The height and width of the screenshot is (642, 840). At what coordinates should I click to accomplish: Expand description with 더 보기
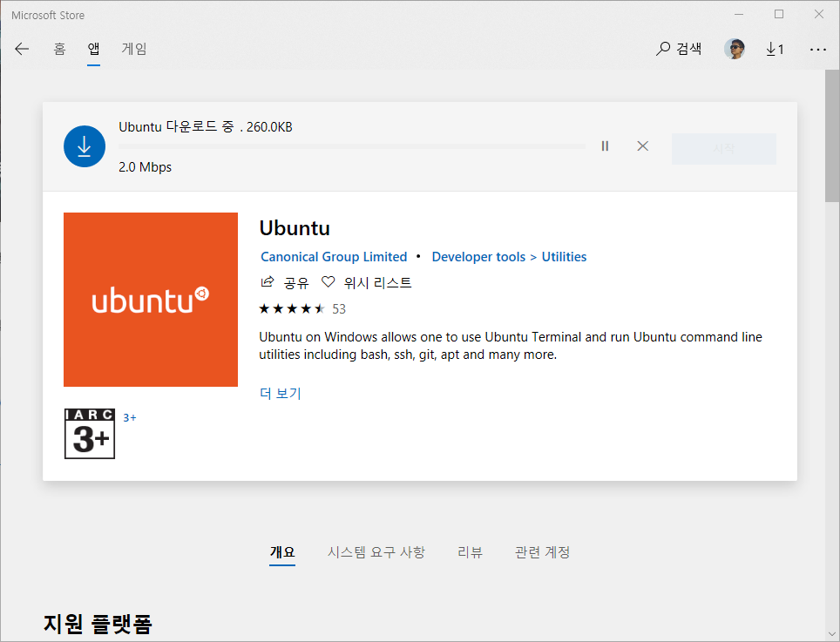coord(281,394)
